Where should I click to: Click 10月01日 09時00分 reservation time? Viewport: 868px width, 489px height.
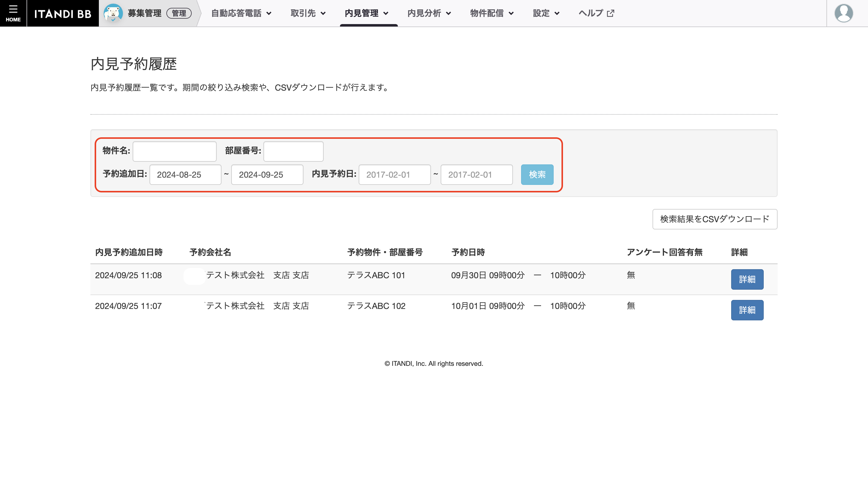click(x=518, y=306)
